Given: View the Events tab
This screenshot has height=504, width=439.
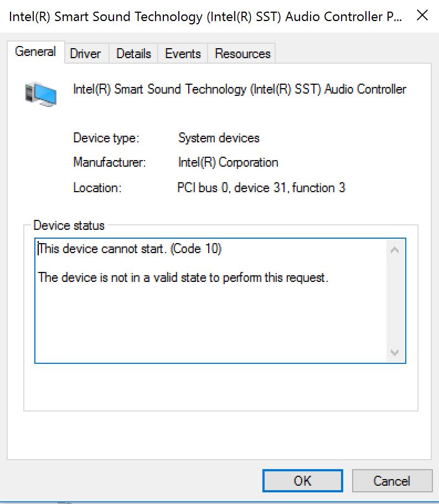Looking at the screenshot, I should click(x=183, y=54).
